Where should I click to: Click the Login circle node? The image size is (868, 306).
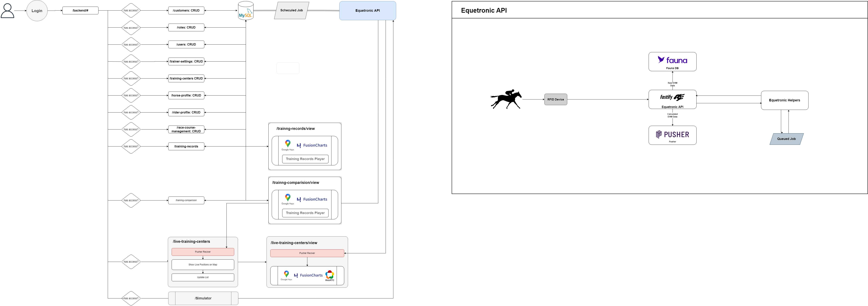37,11
